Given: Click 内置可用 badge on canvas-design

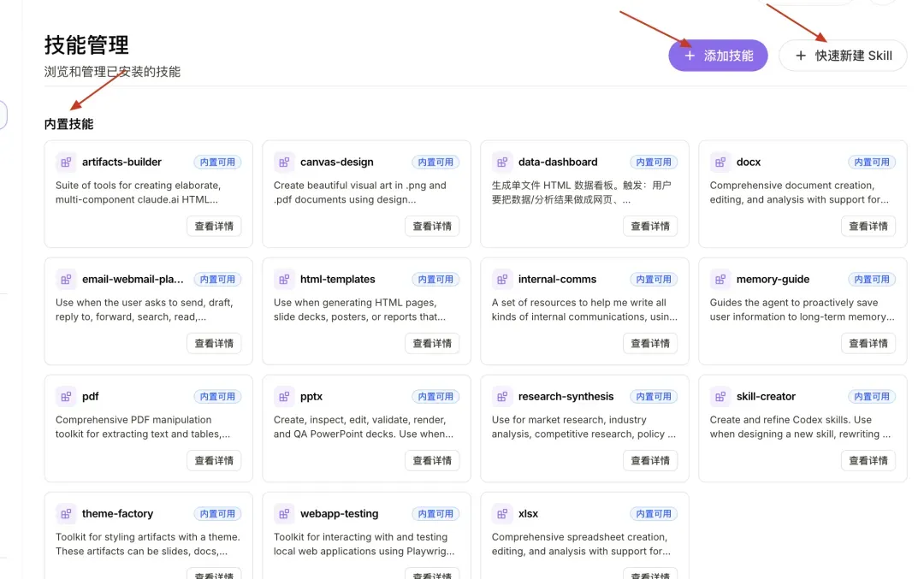Looking at the screenshot, I should point(435,162).
